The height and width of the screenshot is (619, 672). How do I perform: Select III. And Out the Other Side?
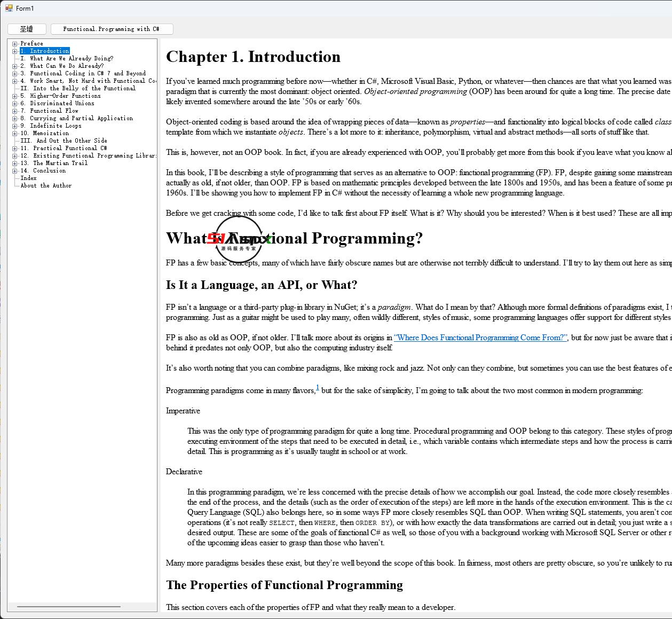tap(64, 141)
